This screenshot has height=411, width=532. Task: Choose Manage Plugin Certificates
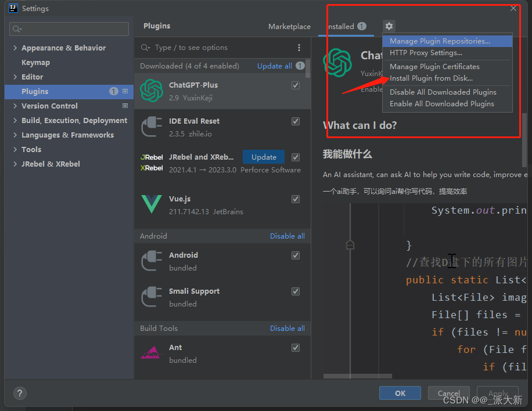pyautogui.click(x=447, y=67)
